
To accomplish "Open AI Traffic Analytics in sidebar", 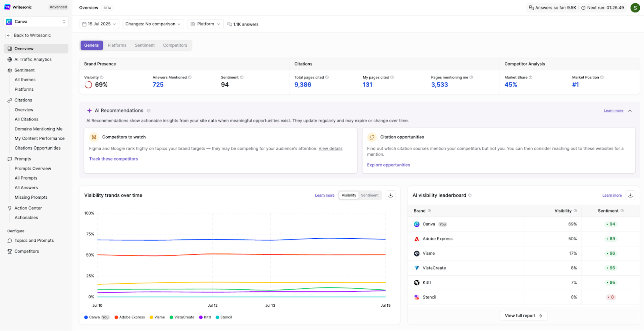I will [x=33, y=59].
